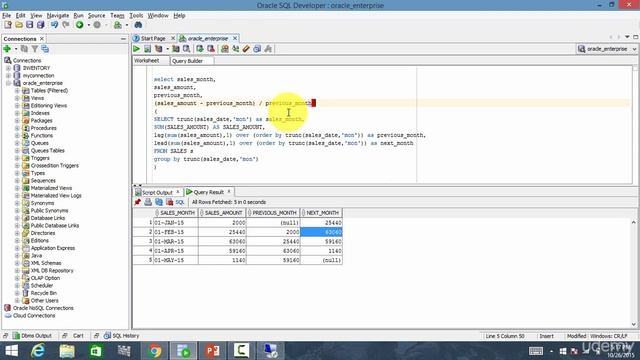Open Internet Explorer from the taskbar
The width and height of the screenshot is (640, 360).
(38, 351)
